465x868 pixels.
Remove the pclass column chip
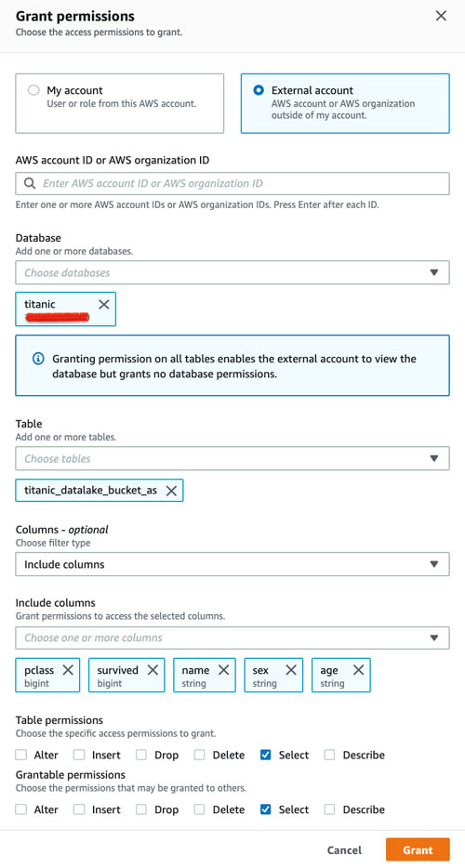[68, 670]
